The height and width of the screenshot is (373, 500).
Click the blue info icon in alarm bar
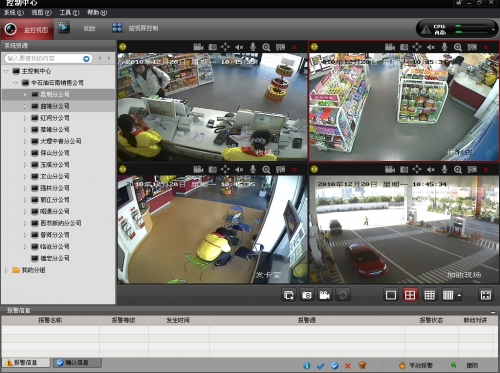pos(307,365)
